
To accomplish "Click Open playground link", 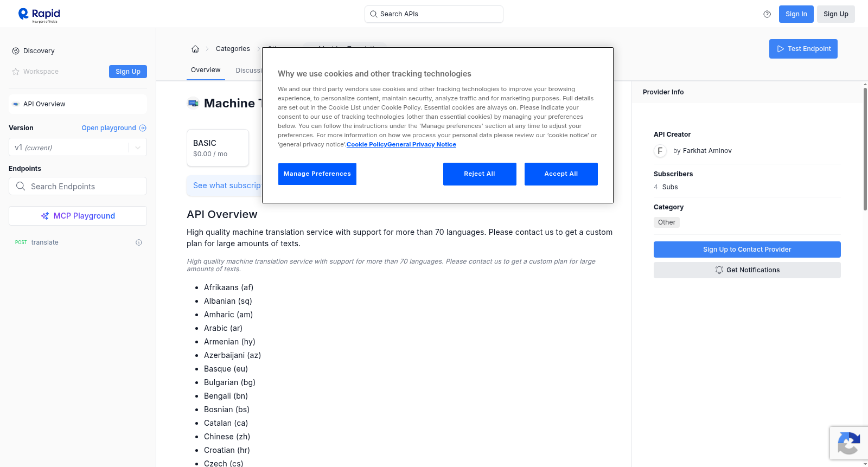I will point(114,128).
